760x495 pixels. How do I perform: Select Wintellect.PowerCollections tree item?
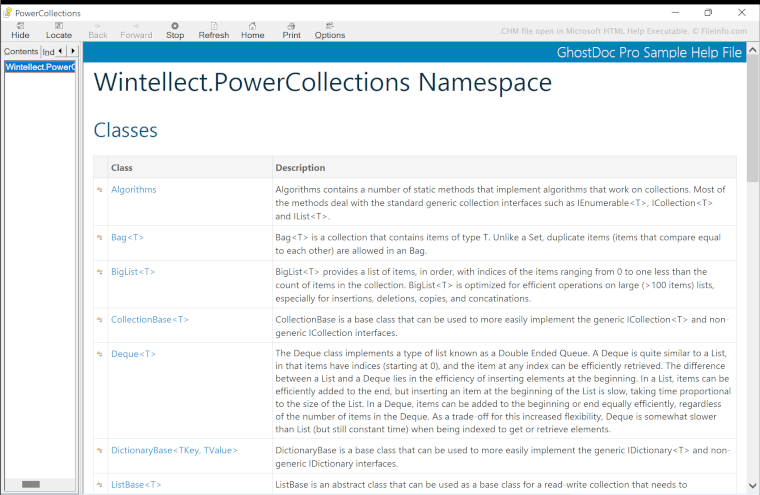tap(40, 67)
